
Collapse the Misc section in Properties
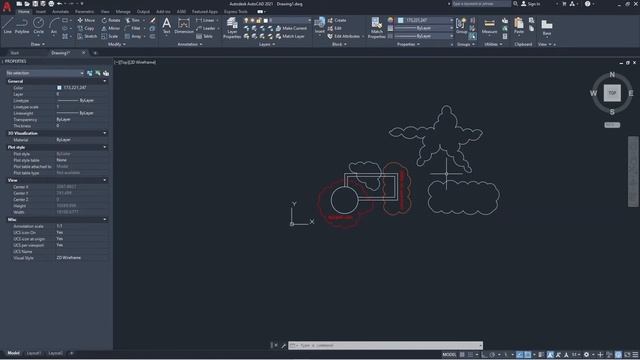point(105,220)
